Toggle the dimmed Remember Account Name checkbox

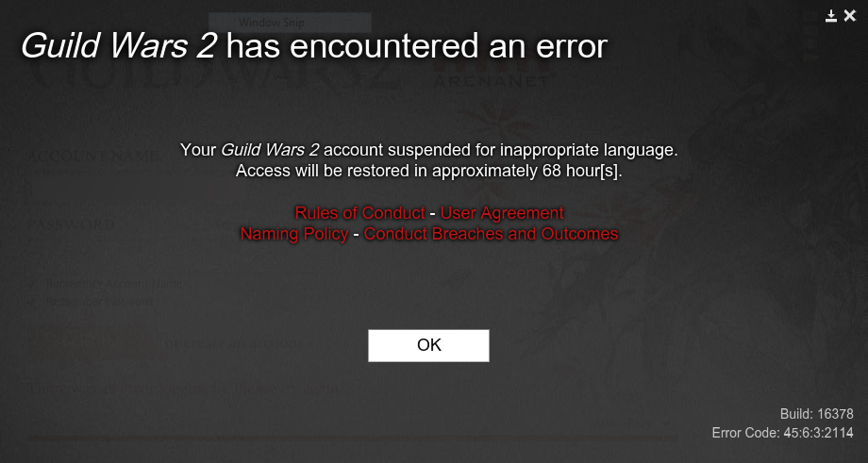[32, 284]
